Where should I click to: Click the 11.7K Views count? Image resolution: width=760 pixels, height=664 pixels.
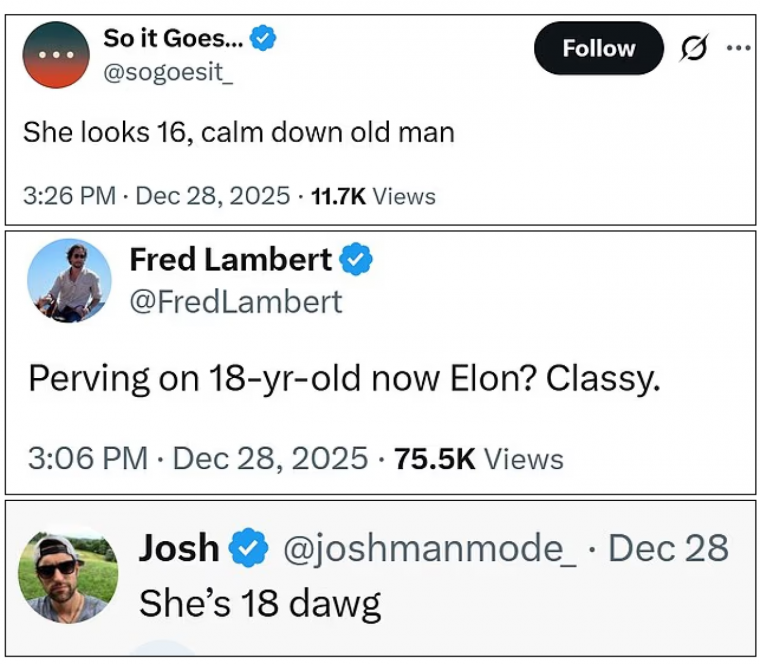point(373,196)
